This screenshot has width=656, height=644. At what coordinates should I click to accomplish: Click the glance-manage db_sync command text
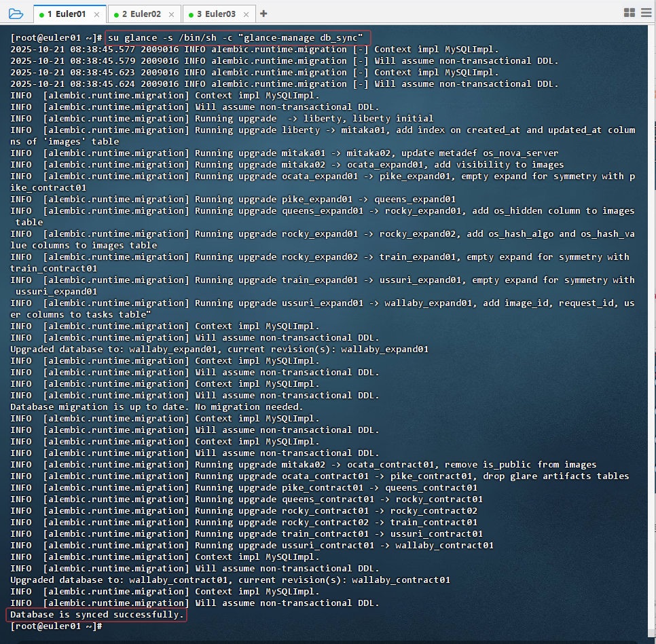(235, 37)
